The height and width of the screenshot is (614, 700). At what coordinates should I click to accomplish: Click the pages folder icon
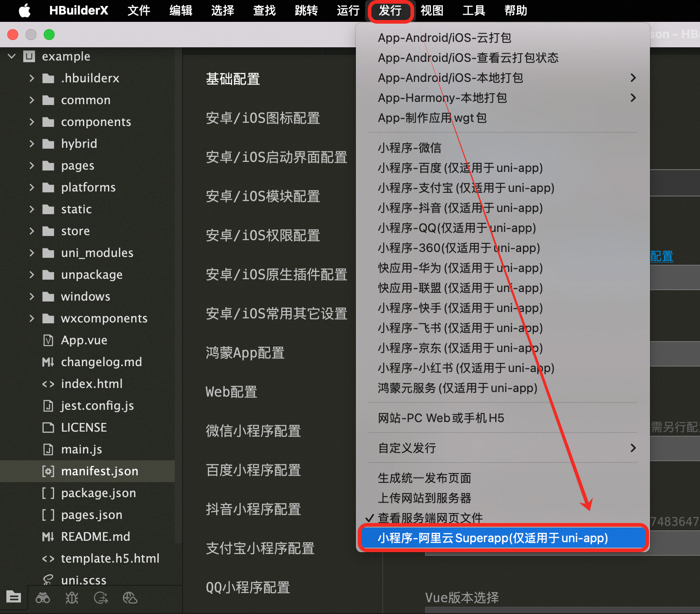pyautogui.click(x=48, y=166)
